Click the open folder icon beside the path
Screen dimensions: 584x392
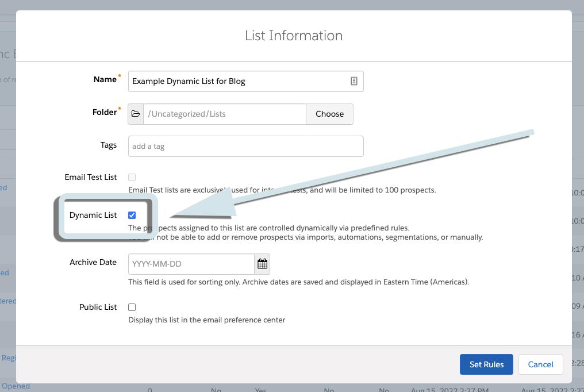pyautogui.click(x=136, y=114)
